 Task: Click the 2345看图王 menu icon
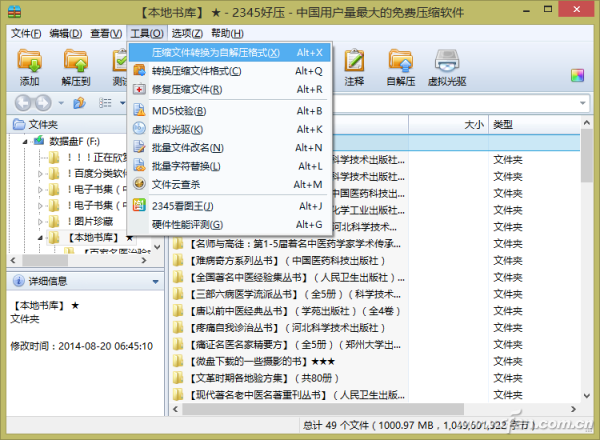coord(139,205)
